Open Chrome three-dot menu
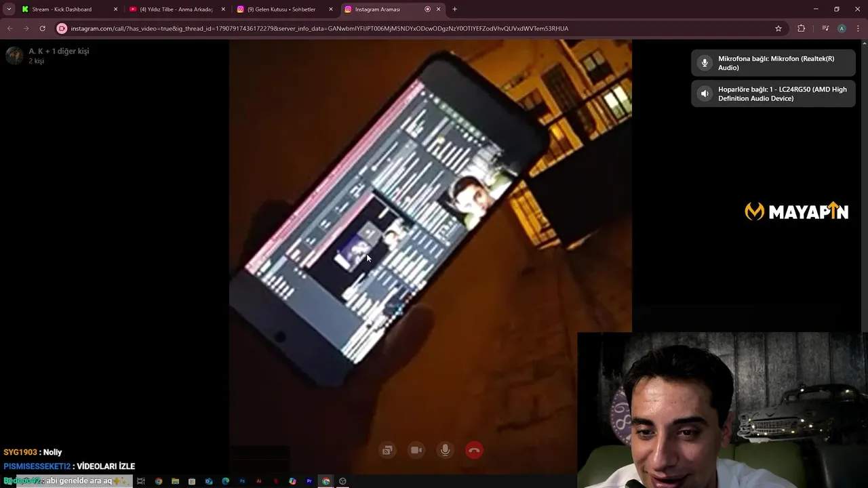The image size is (868, 488). click(x=858, y=28)
